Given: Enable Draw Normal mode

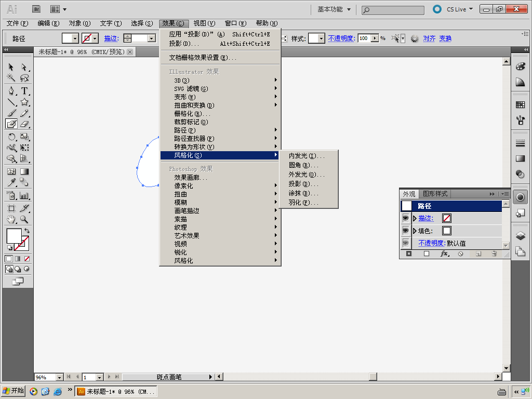Looking at the screenshot, I should click(x=9, y=269).
